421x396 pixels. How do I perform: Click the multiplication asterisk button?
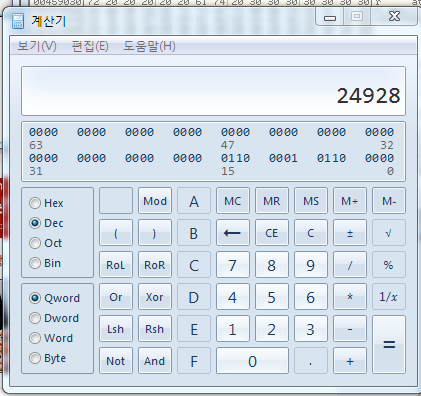(350, 297)
